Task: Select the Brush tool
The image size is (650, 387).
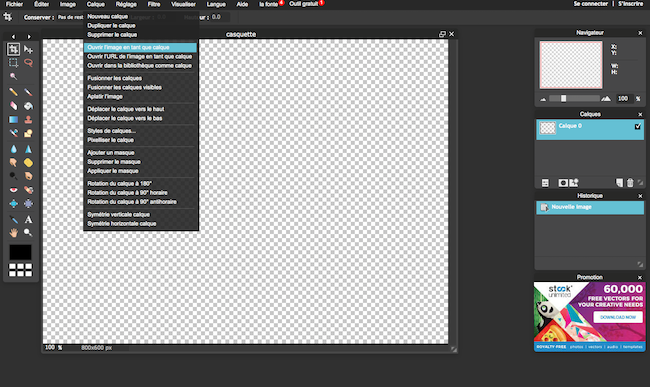Action: 28,92
